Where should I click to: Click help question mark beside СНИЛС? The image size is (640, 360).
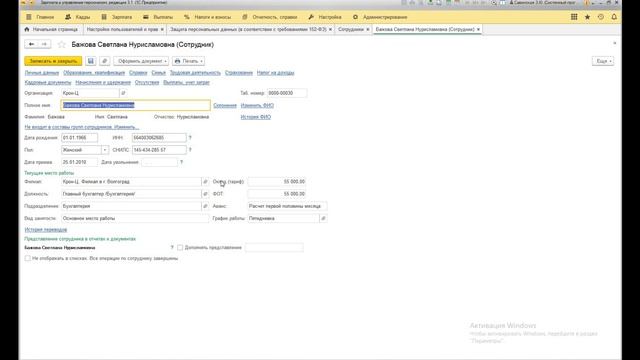coord(190,150)
